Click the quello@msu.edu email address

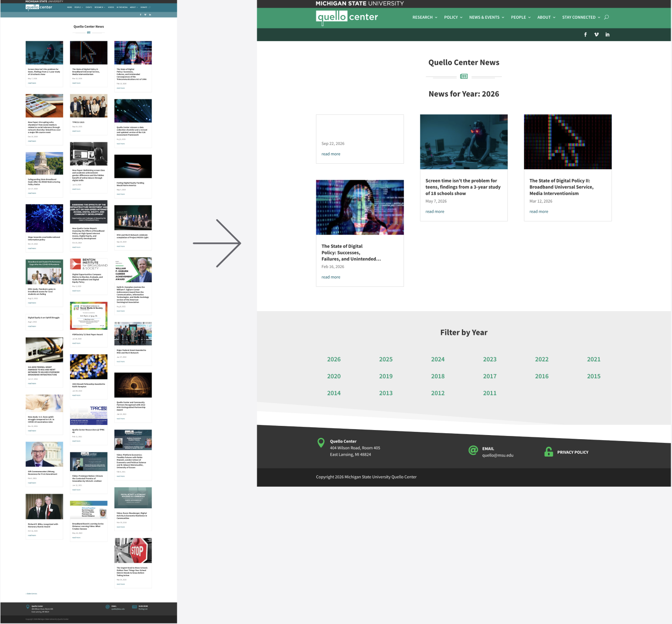[x=498, y=456]
